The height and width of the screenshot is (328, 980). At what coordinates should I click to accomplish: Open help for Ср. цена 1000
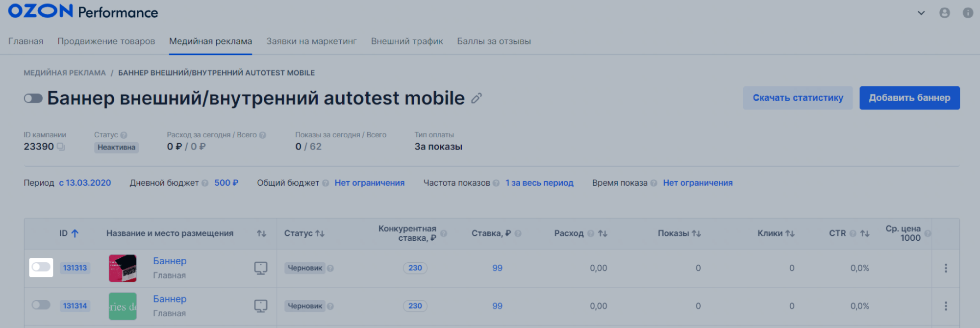pyautogui.click(x=928, y=233)
